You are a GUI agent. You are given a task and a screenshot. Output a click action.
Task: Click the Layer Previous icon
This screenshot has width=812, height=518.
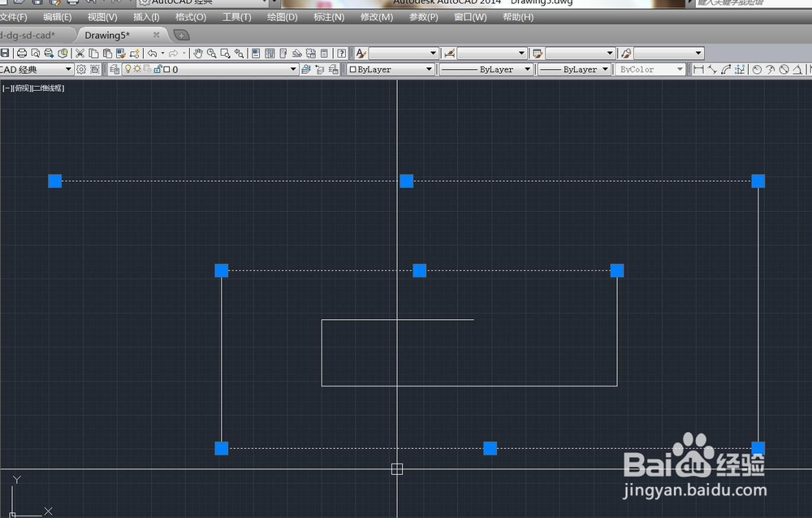point(319,69)
